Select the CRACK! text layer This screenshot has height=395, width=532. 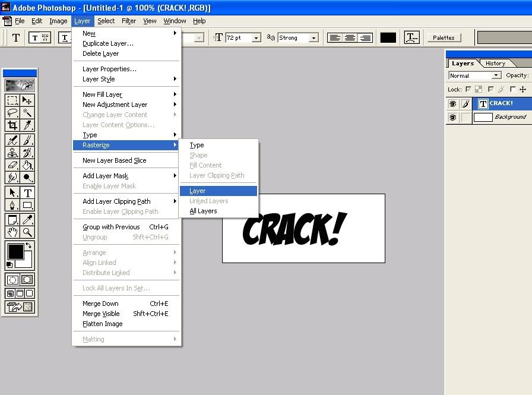[502, 103]
